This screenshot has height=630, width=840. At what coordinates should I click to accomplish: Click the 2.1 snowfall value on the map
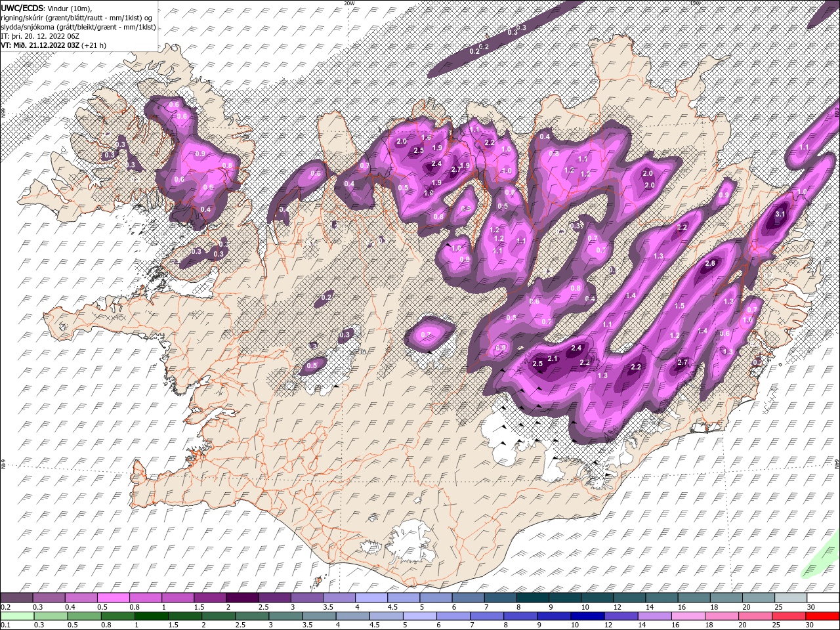[x=553, y=358]
